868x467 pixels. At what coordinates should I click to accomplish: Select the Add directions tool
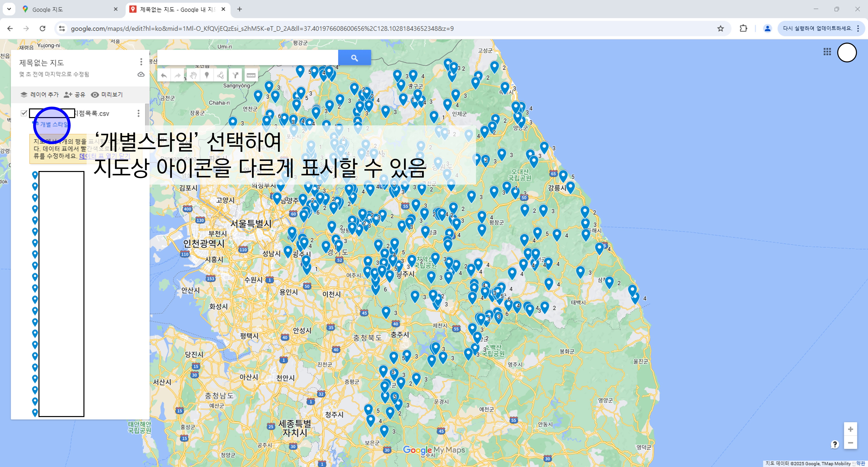(x=236, y=75)
